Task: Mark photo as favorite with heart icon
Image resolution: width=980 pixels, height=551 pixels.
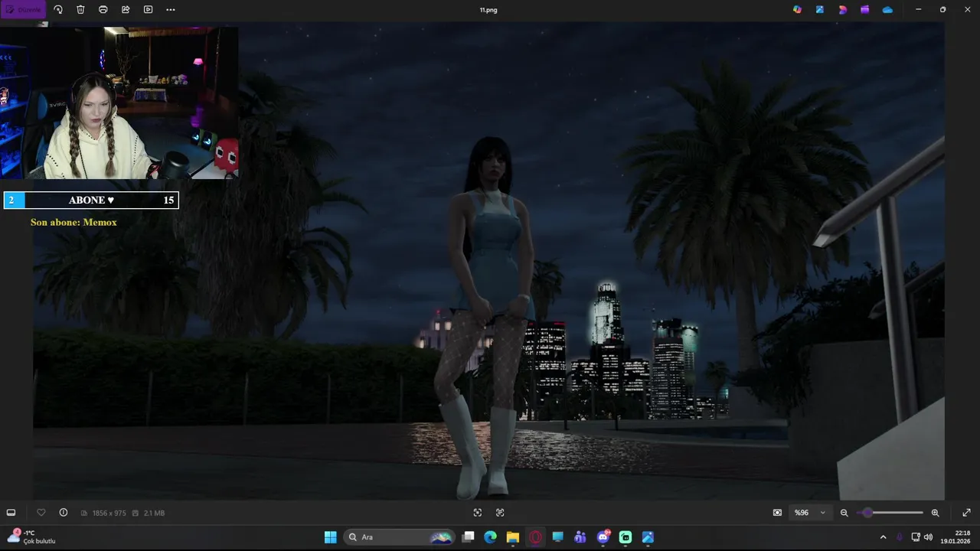Action: point(41,513)
